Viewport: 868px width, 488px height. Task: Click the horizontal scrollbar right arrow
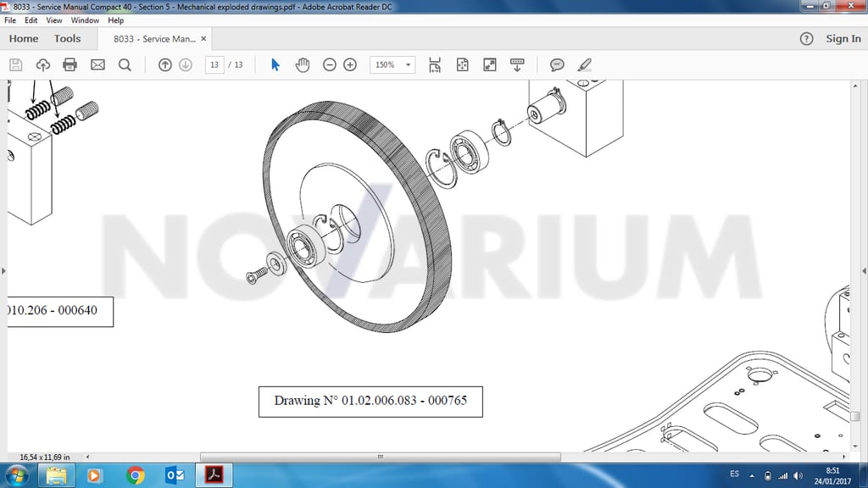tap(843, 457)
